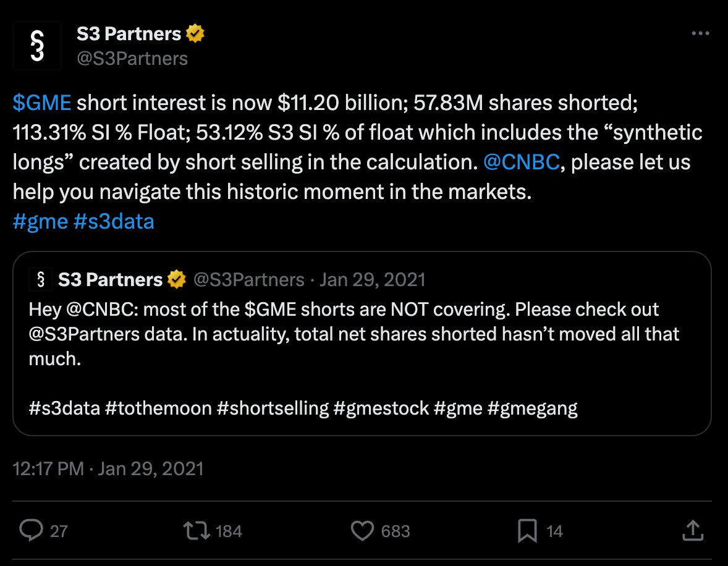Repost this tweet via retweet icon
Image resolution: width=728 pixels, height=566 pixels.
click(197, 531)
